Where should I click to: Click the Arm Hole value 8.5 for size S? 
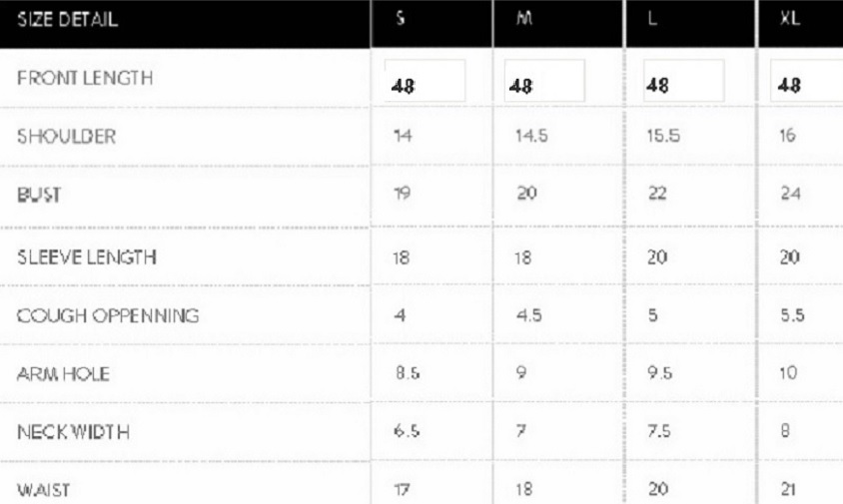pos(407,374)
